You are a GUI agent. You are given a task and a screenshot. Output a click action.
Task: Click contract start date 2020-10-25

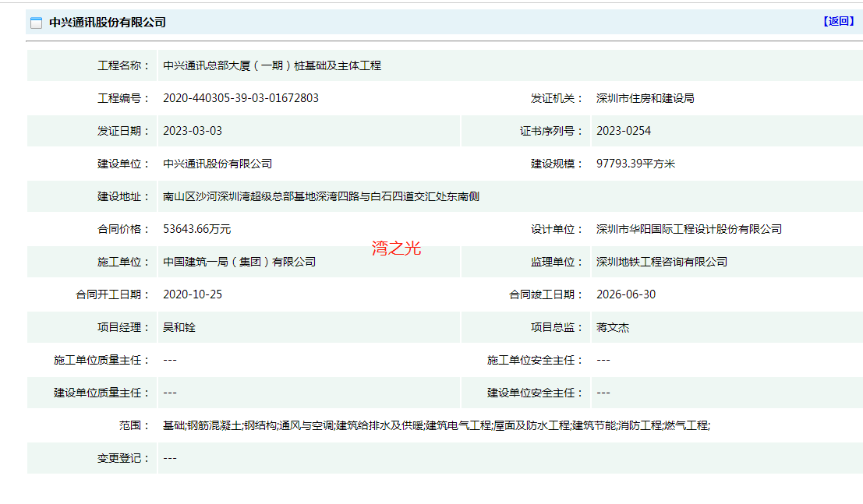coord(192,294)
